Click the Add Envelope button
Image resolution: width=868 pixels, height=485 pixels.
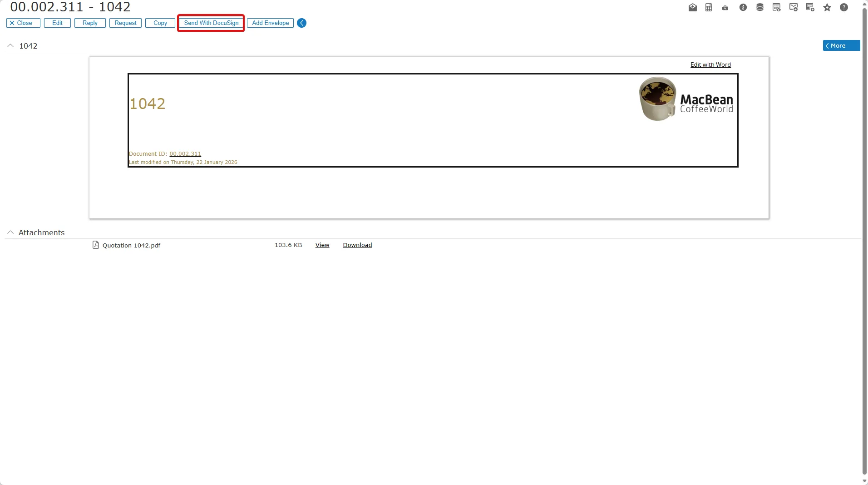click(271, 23)
